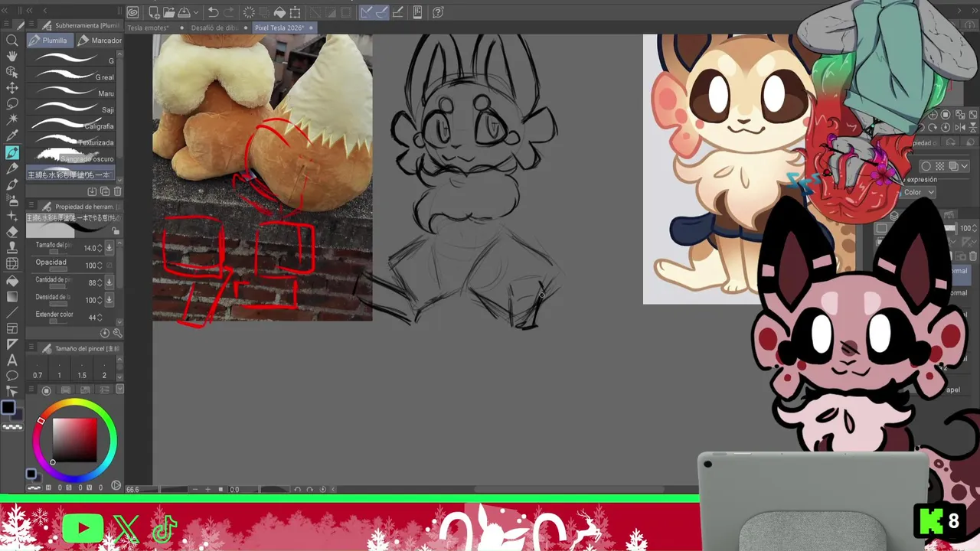The height and width of the screenshot is (551, 980).
Task: Open the smartphone connection icon
Action: click(417, 12)
